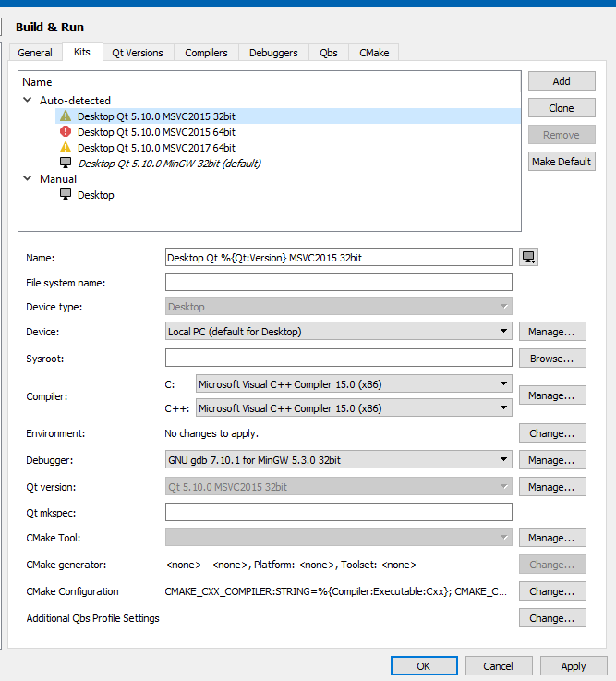Select Desktop Qt 5.10.0 MinGW 32bit kit
The height and width of the screenshot is (681, 616).
coord(288,164)
